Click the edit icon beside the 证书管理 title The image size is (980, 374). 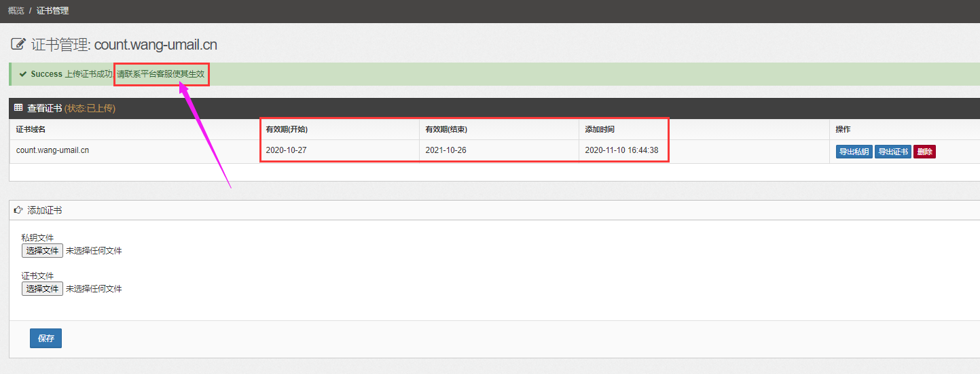click(18, 45)
